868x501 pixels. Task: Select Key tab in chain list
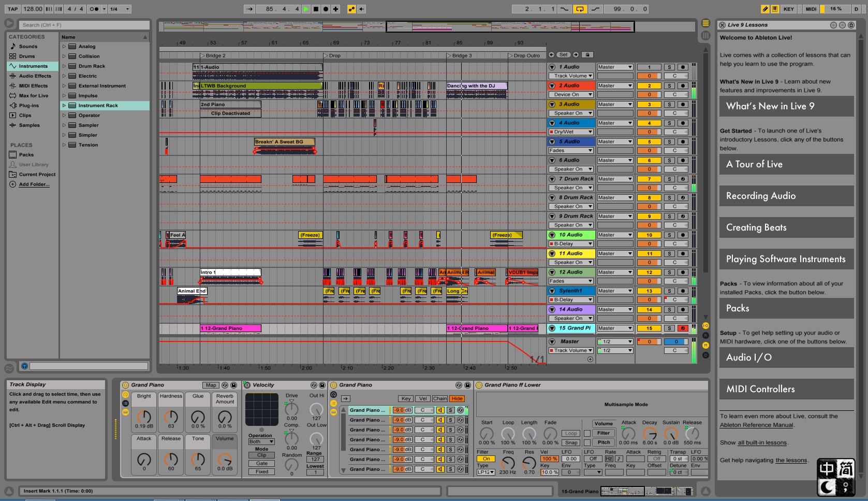point(406,399)
